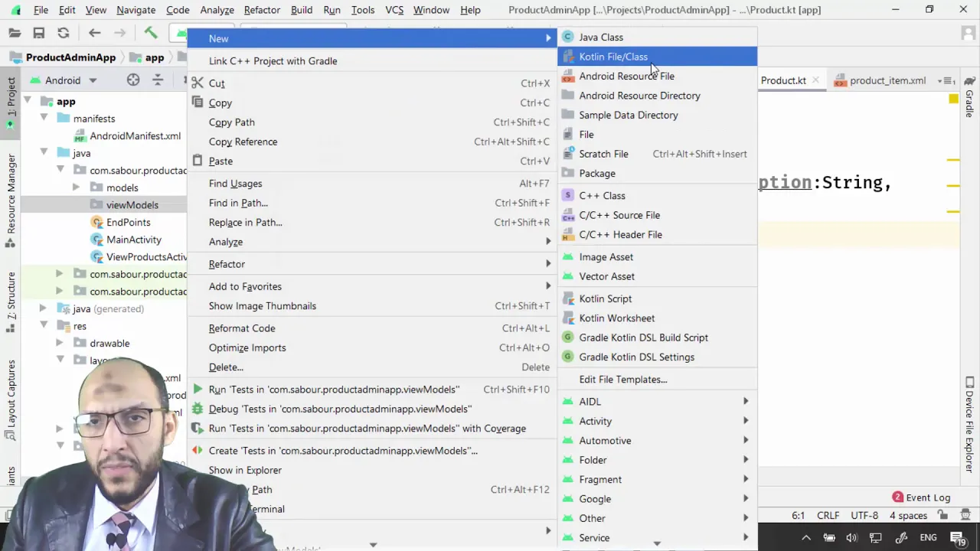The image size is (980, 551).
Task: Click the Synchronize refresh icon
Action: pos(64,33)
